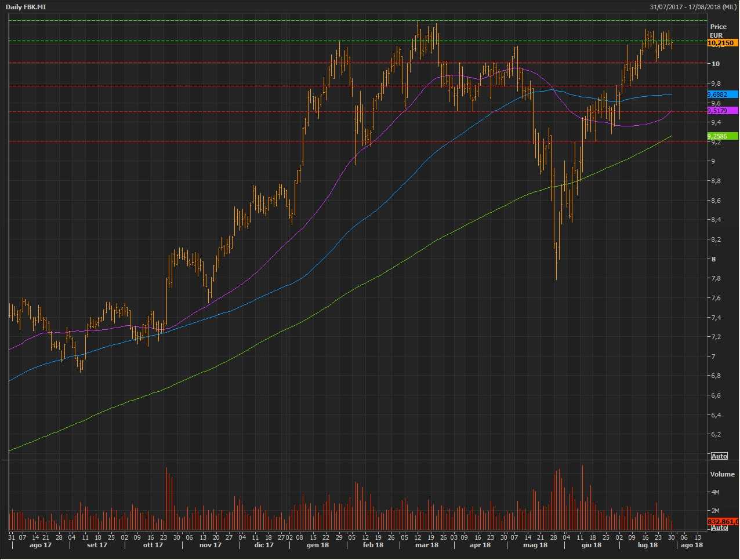
Task: Click the 8,8 price axis label
Action: click(x=716, y=181)
